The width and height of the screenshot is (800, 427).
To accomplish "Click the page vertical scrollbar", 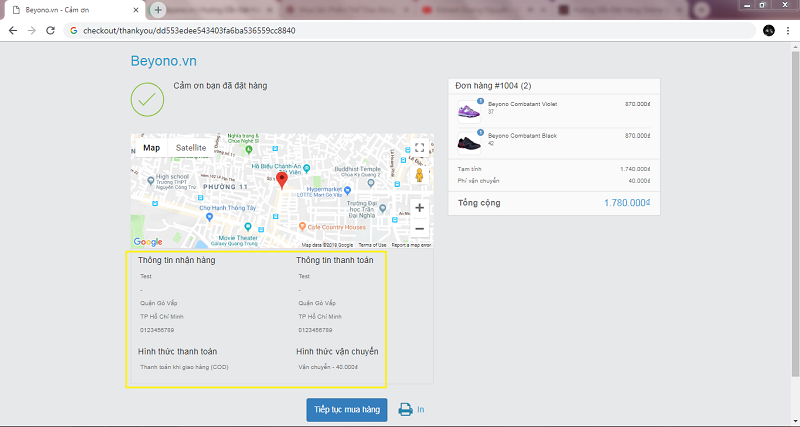I will point(795,214).
